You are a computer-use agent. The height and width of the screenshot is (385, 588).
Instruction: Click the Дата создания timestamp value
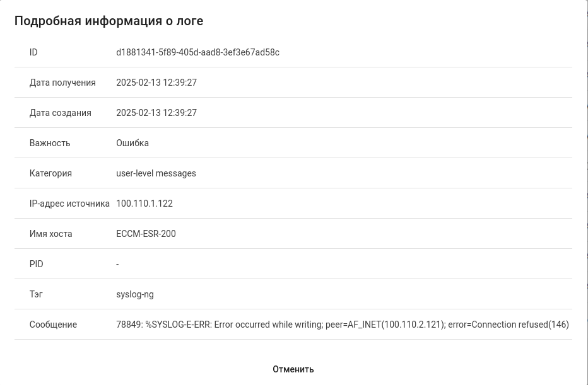click(x=156, y=113)
